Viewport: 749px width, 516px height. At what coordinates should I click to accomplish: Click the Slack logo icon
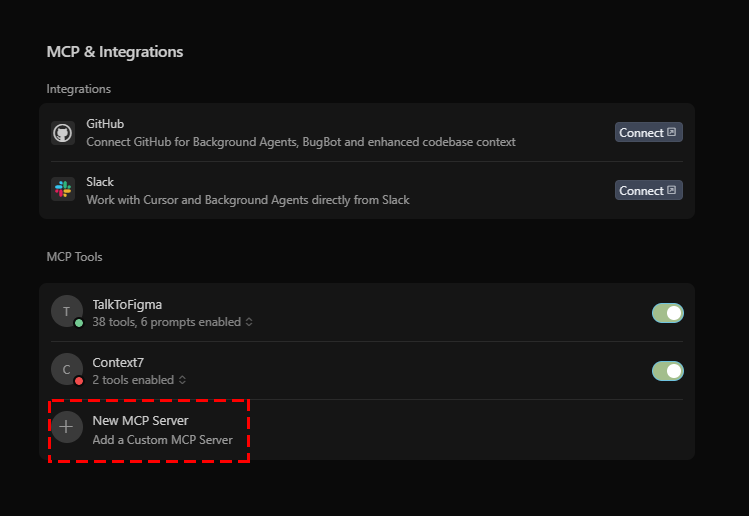pyautogui.click(x=63, y=189)
